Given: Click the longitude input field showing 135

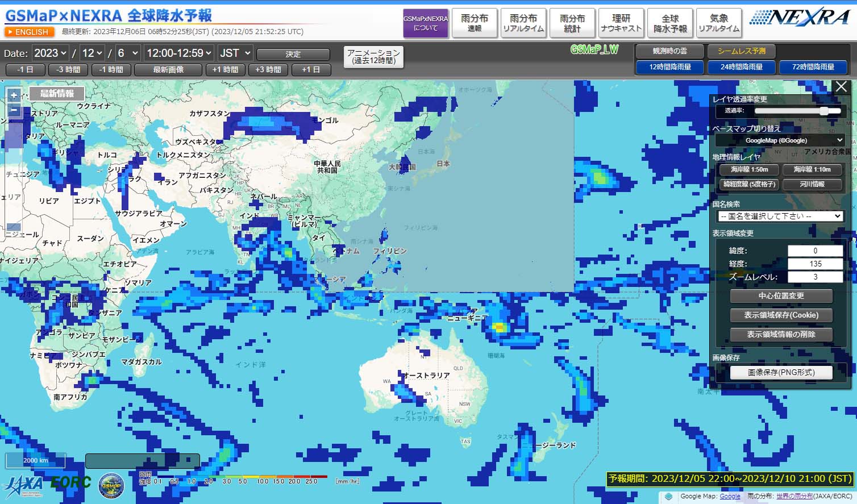Looking at the screenshot, I should [815, 264].
